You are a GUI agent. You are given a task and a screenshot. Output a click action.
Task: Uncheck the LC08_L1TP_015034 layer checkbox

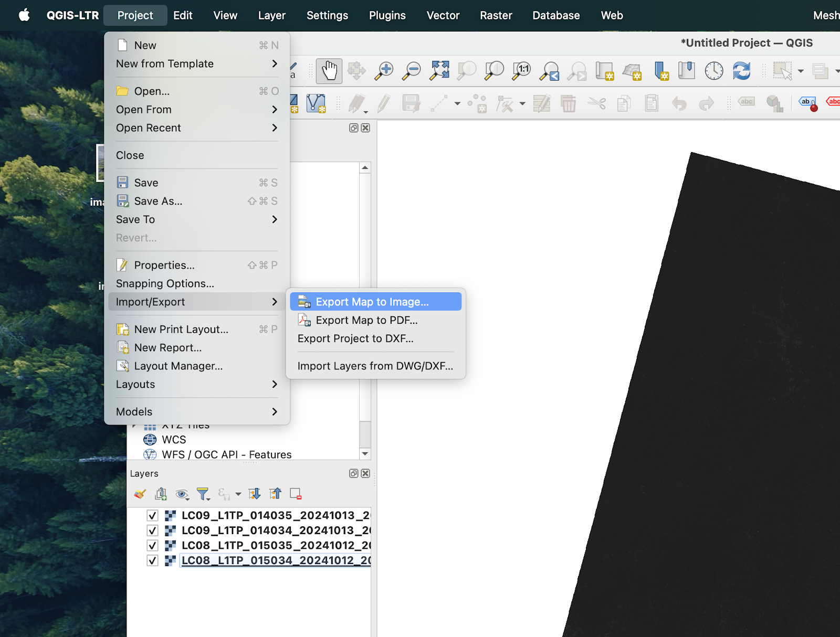(153, 560)
